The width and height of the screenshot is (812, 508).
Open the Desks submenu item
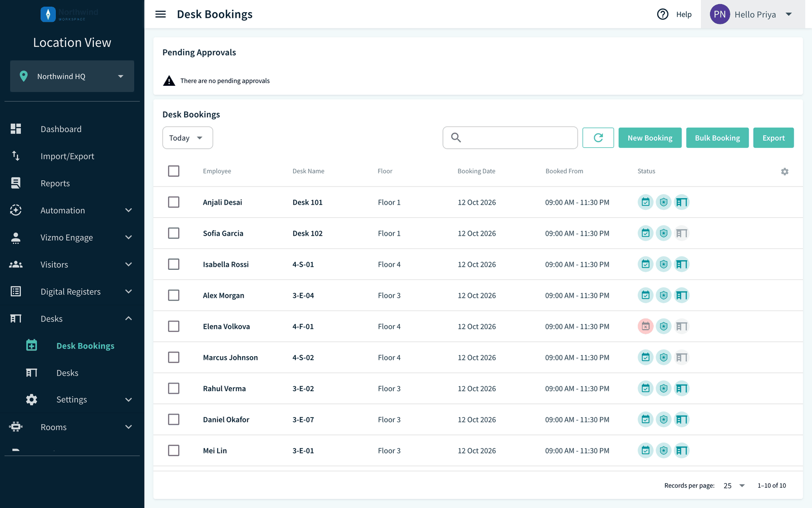(72, 373)
